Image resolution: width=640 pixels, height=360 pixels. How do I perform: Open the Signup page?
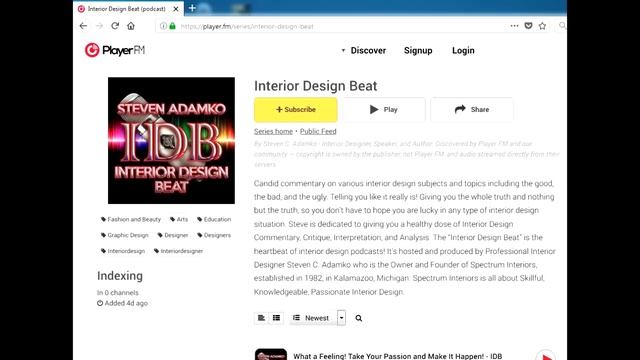(418, 50)
